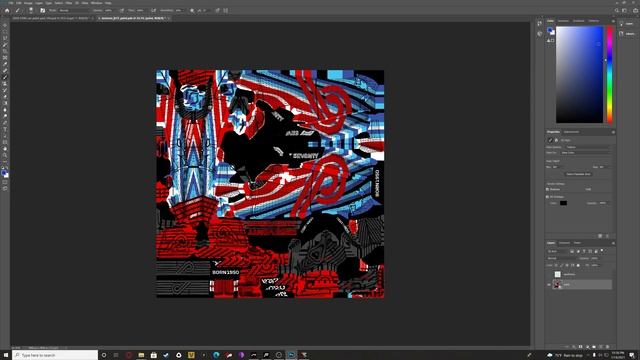Click the toolbar foreground/background color swatches
640x360 pixels.
point(5,174)
